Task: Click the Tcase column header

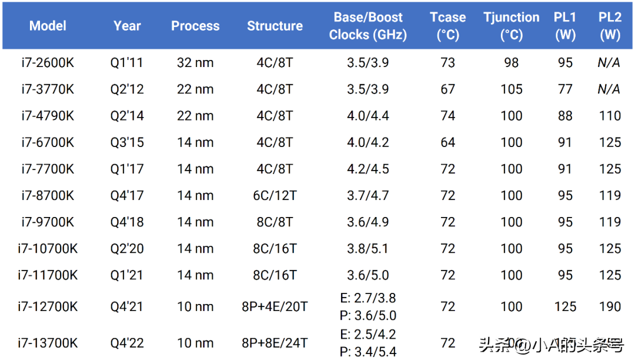Action: point(447,26)
